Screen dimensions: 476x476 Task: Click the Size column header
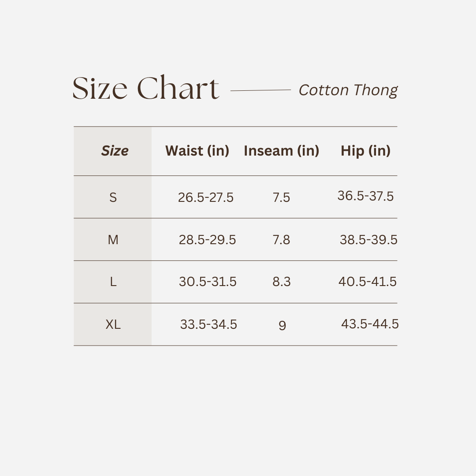115,151
